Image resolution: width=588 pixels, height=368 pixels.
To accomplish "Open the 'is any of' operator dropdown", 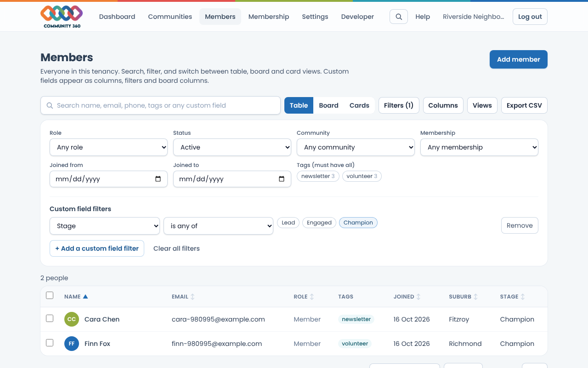I will [218, 226].
